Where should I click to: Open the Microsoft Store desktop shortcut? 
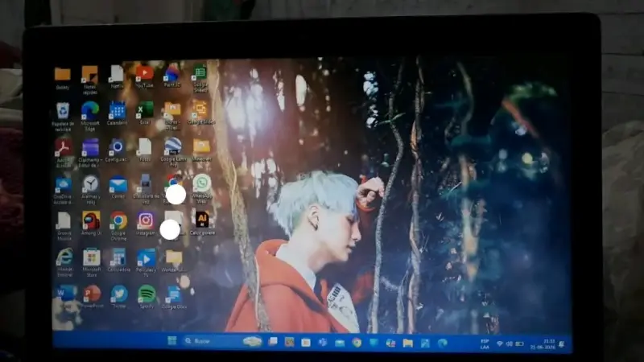point(92,262)
